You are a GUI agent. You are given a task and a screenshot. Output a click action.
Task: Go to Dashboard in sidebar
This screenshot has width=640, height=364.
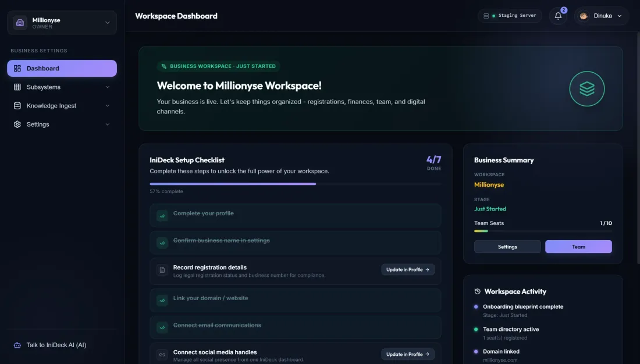point(62,68)
